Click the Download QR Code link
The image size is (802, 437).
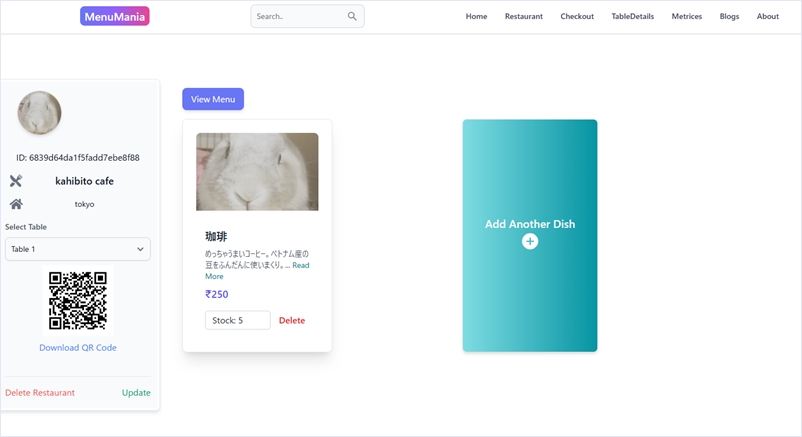click(x=78, y=348)
